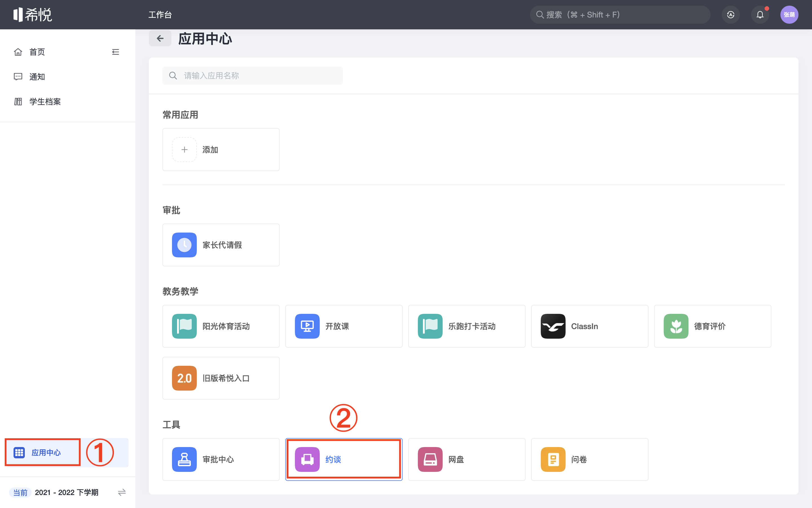The image size is (812, 508).
Task: Open 网盘 by its label
Action: 456,459
